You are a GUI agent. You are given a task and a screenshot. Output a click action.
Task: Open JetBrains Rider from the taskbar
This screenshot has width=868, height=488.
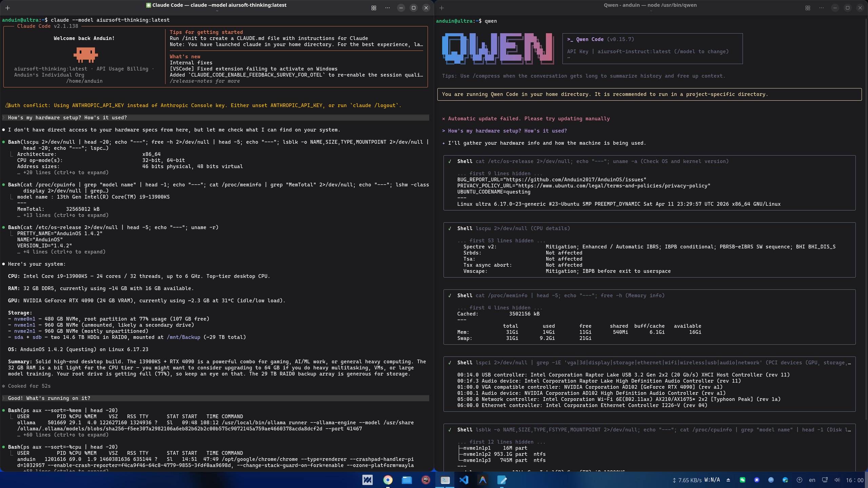point(426,480)
